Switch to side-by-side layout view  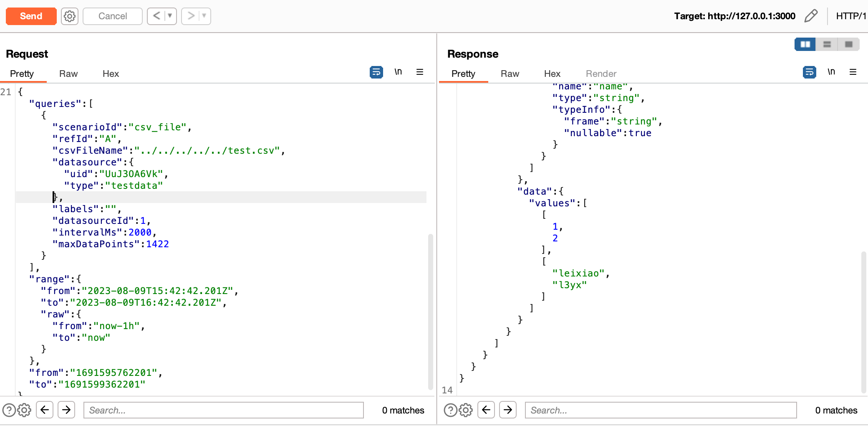(x=805, y=44)
